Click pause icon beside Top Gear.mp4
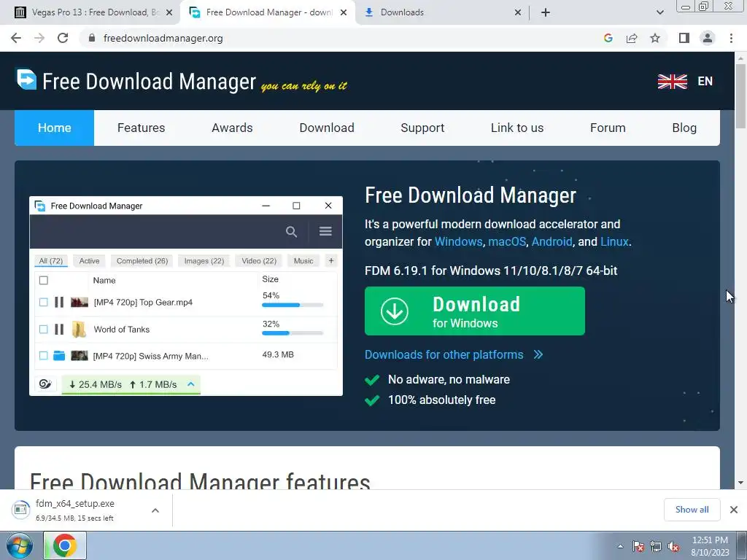Image resolution: width=747 pixels, height=560 pixels. [59, 302]
